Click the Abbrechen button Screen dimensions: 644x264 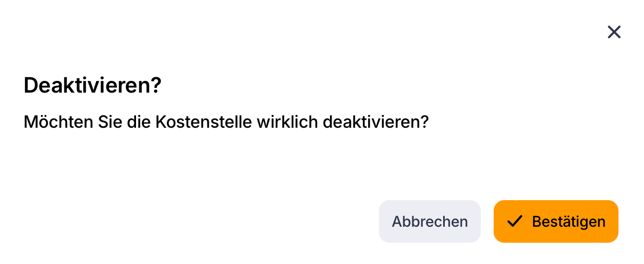[x=429, y=221]
